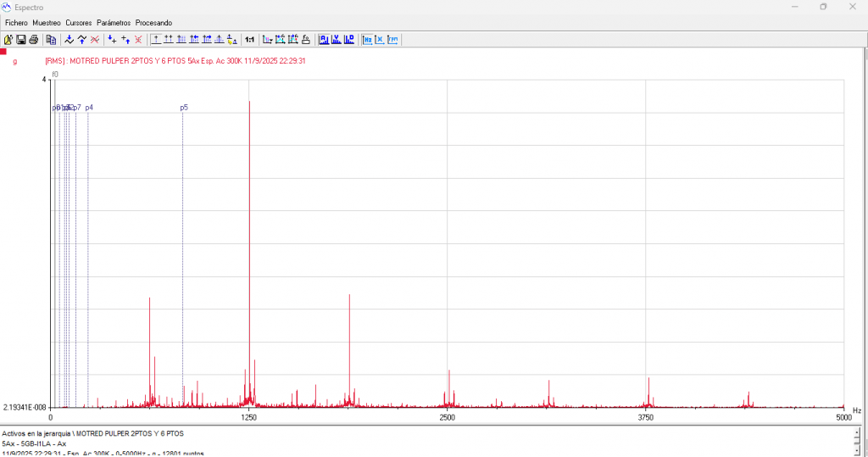Click the Open file toolbar icon
Image resolution: width=868 pixels, height=457 pixels.
8,39
